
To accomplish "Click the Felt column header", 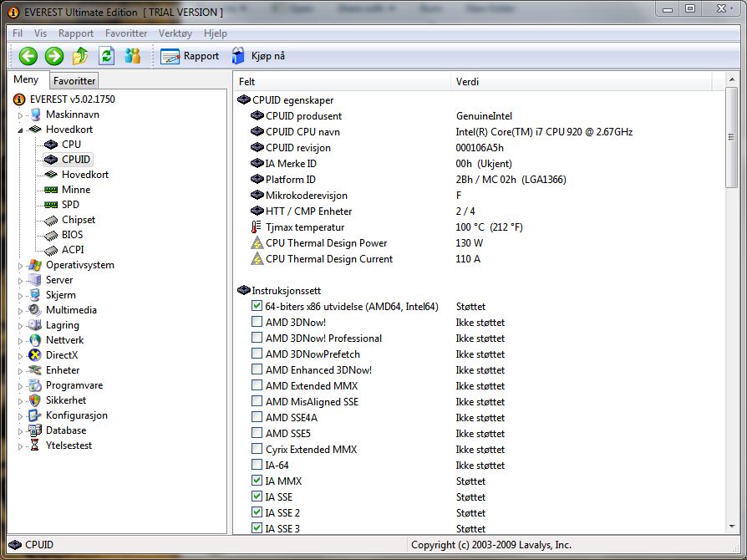I will (x=342, y=82).
